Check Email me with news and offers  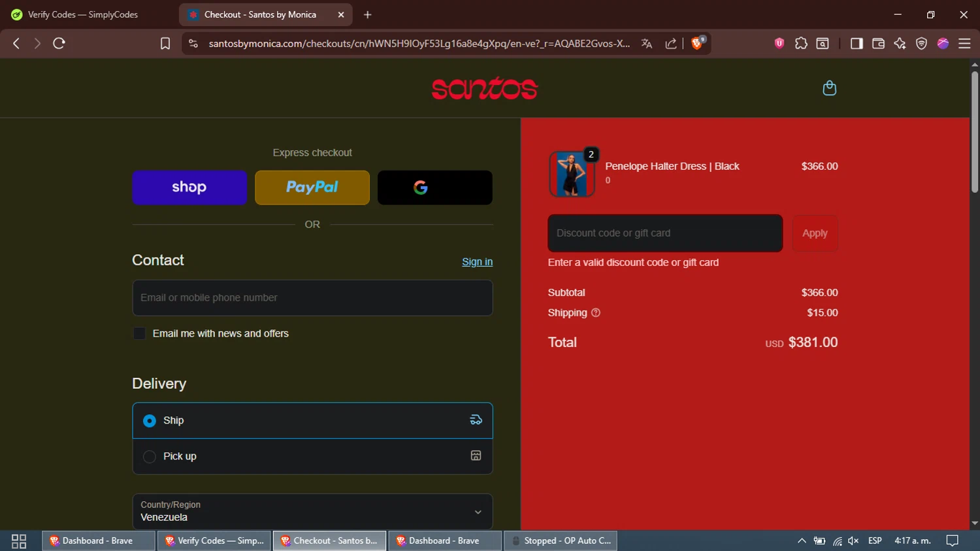(x=139, y=333)
